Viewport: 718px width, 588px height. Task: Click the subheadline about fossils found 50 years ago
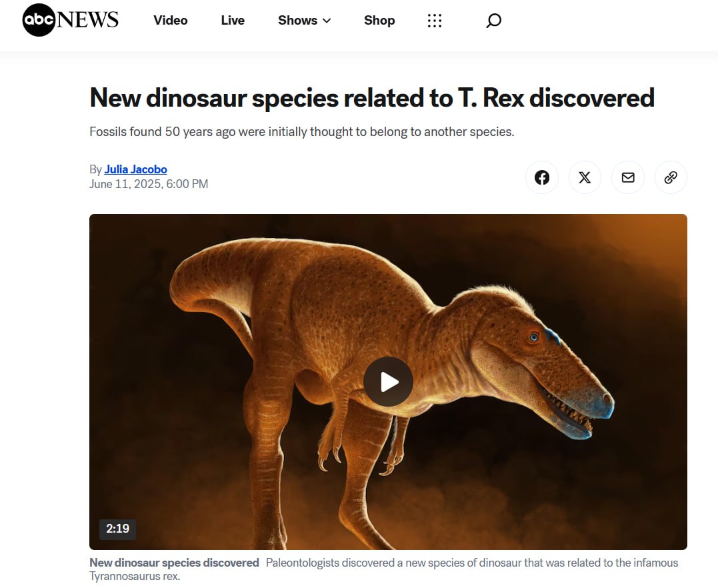301,132
